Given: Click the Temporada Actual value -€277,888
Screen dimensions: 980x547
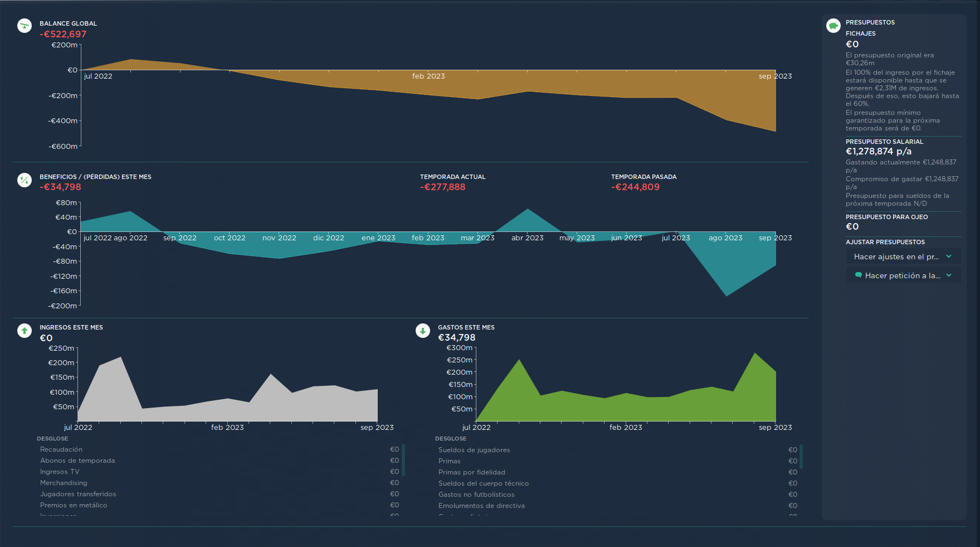Looking at the screenshot, I should [x=442, y=187].
